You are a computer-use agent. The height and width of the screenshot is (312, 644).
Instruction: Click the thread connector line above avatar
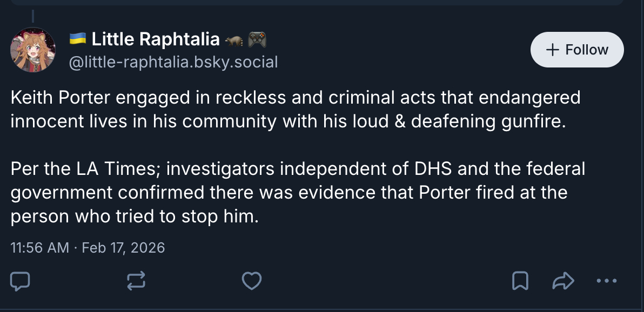(33, 16)
